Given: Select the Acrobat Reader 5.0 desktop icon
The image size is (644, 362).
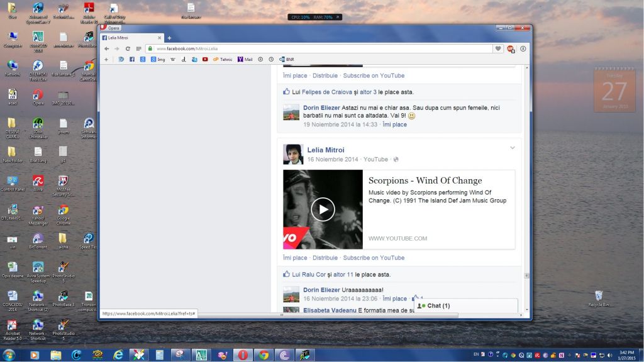Looking at the screenshot, I should 13,330.
